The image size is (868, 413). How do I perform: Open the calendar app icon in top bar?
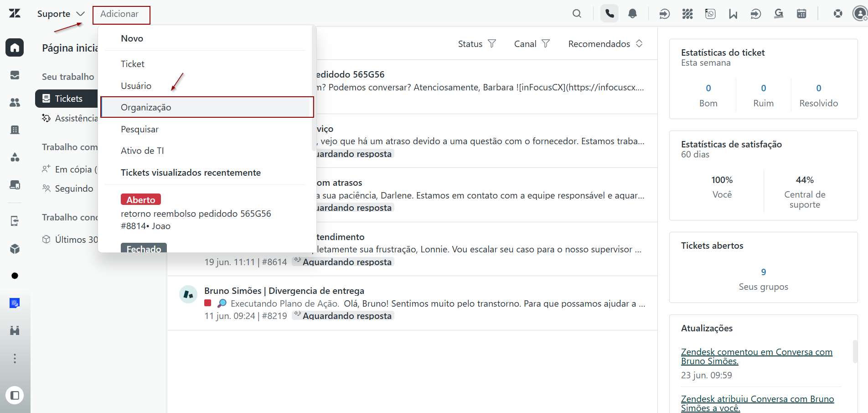pos(801,14)
